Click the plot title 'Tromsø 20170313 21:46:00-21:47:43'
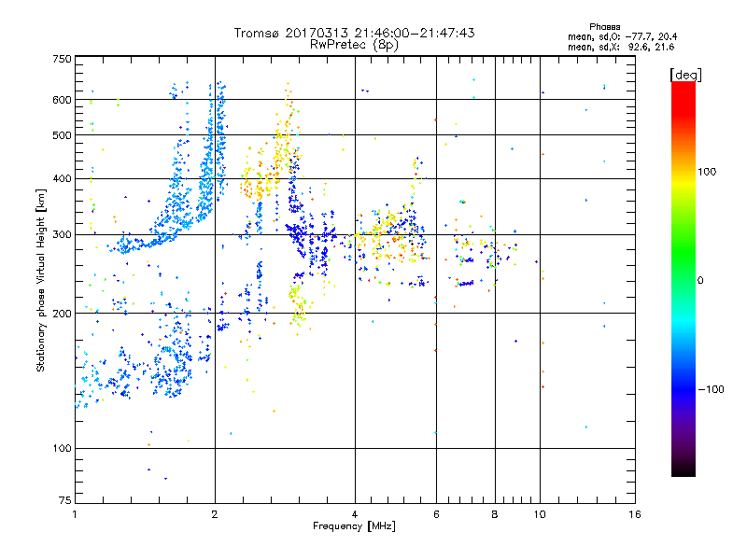Viewport: 747px width, 560px height. point(354,33)
